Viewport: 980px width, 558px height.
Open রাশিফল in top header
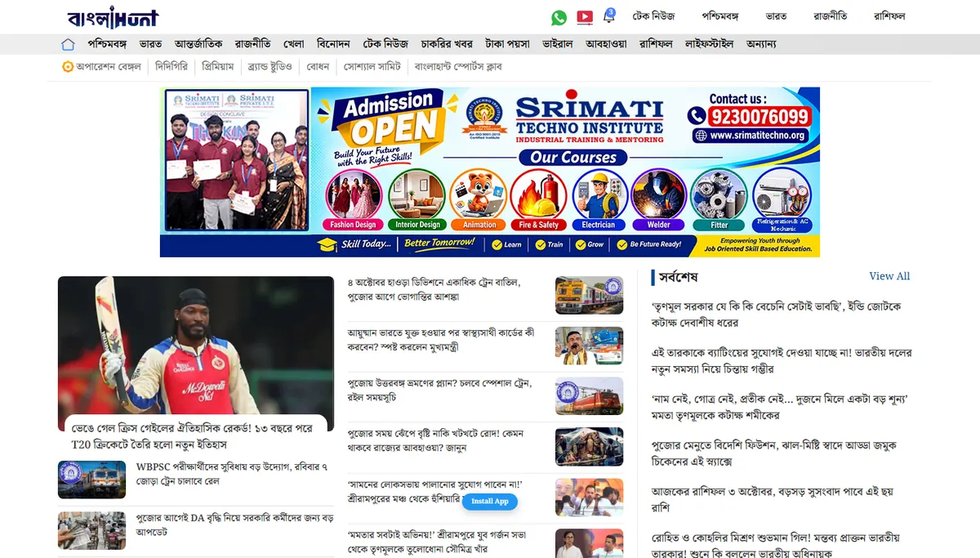[x=889, y=16]
